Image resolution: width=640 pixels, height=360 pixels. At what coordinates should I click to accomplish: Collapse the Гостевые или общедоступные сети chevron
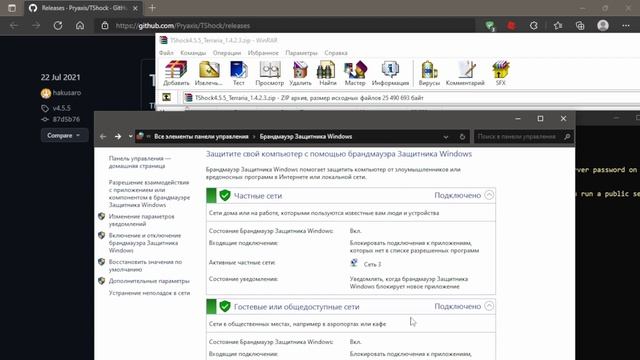[489, 306]
